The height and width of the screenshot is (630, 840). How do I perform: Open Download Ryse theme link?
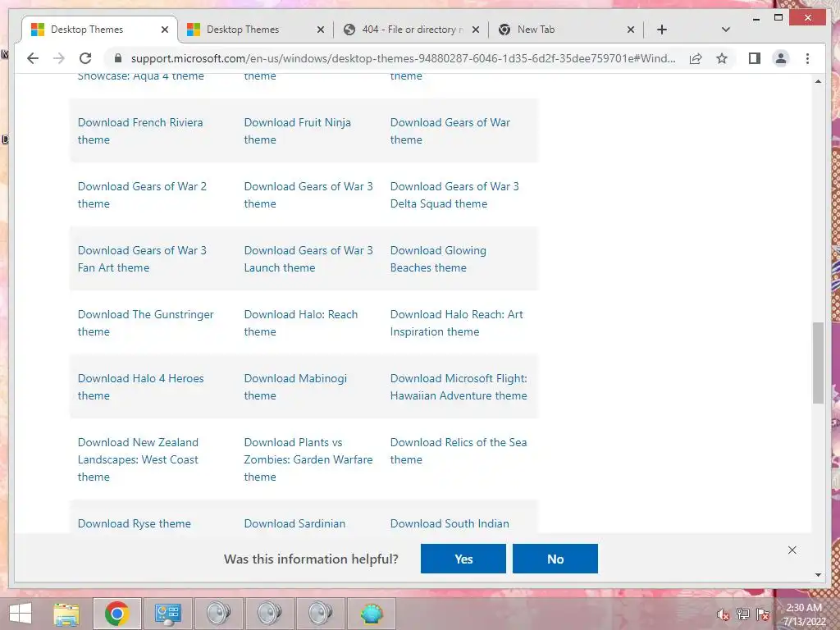(x=134, y=523)
